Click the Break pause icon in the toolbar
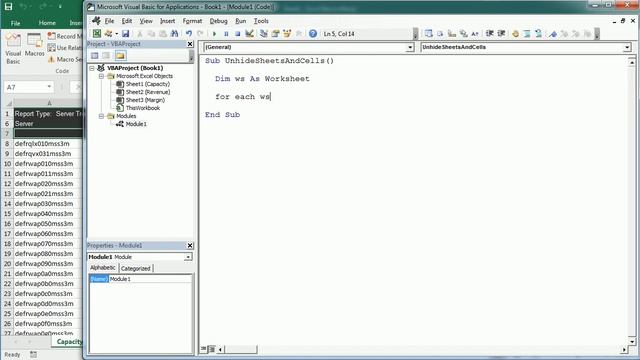 click(x=226, y=34)
